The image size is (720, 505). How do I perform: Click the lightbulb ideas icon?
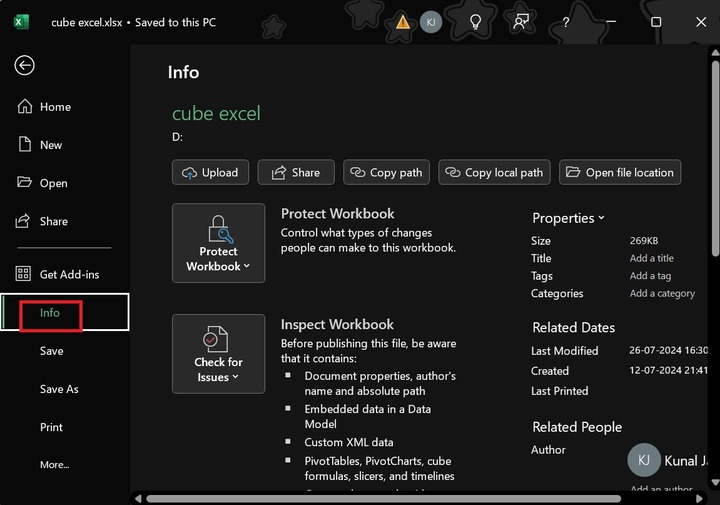(x=476, y=21)
